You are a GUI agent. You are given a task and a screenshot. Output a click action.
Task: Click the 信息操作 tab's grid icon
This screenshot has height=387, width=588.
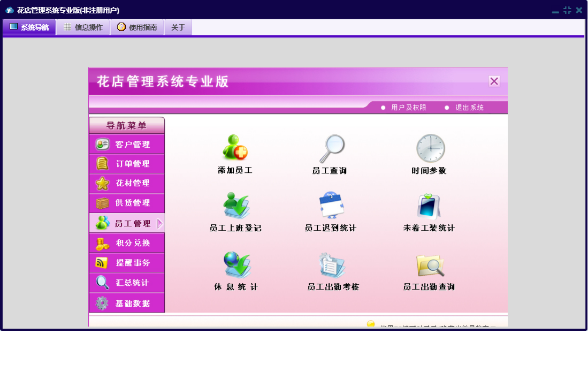tap(67, 27)
